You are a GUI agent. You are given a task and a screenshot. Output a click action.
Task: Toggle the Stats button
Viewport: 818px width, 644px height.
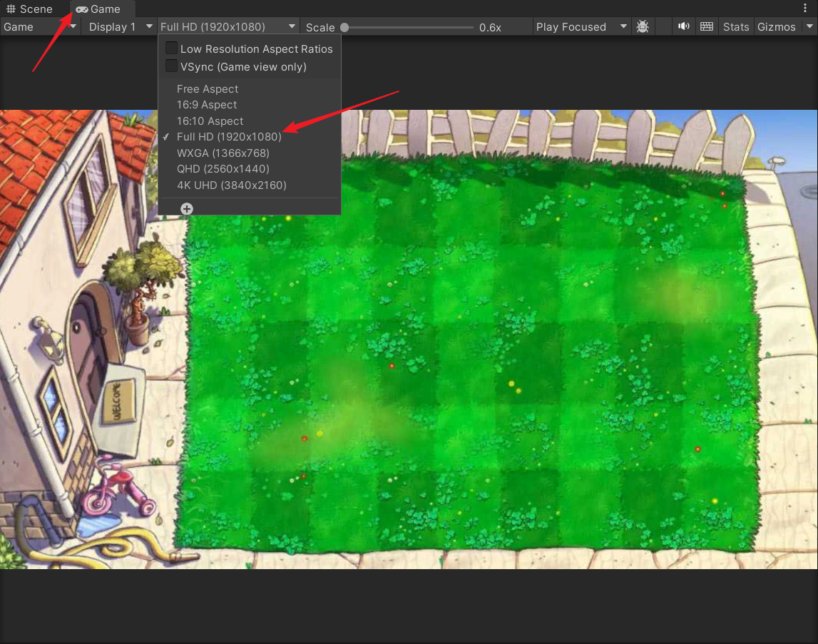click(735, 26)
